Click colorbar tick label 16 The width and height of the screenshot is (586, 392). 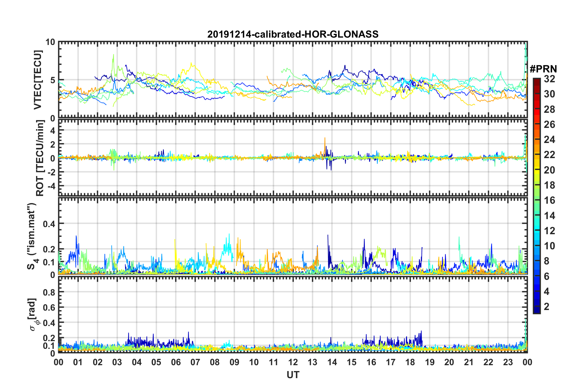coord(549,200)
